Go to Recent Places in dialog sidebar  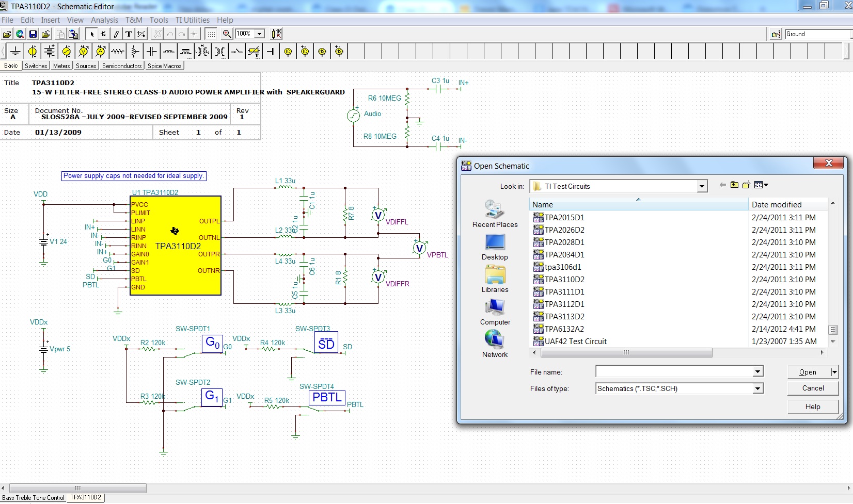(x=495, y=214)
